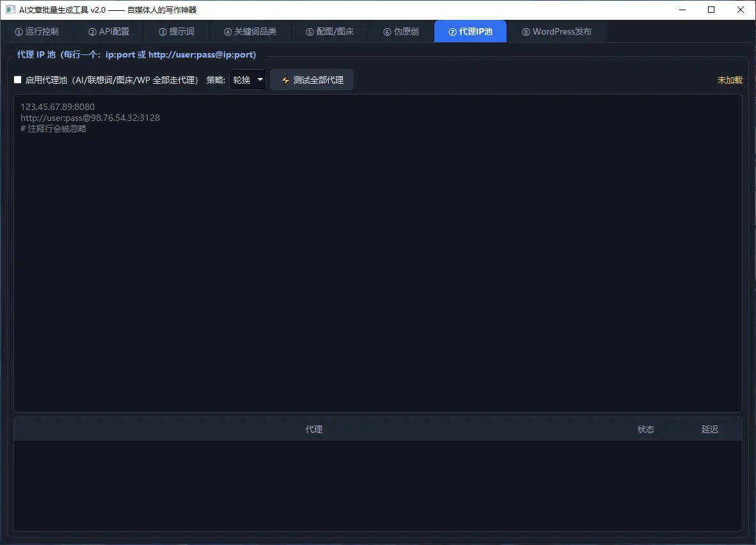The height and width of the screenshot is (545, 756).
Task: Click the 未加载 status label
Action: tap(730, 80)
